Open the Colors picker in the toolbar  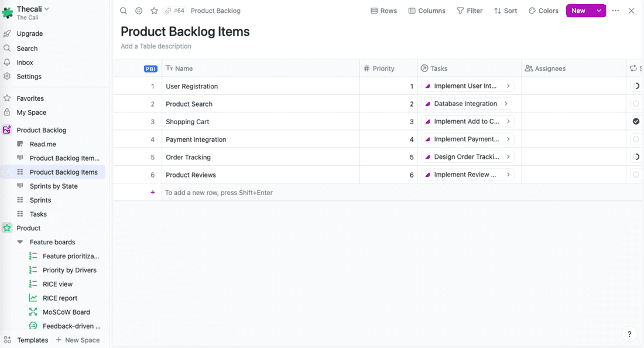point(543,11)
